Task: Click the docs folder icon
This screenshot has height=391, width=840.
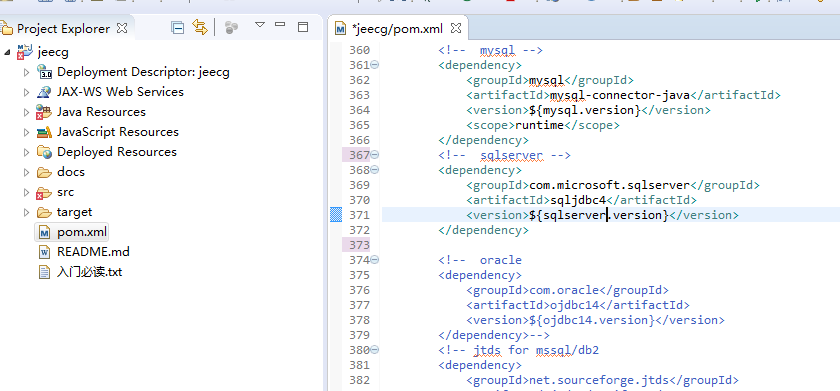Action: [x=44, y=172]
